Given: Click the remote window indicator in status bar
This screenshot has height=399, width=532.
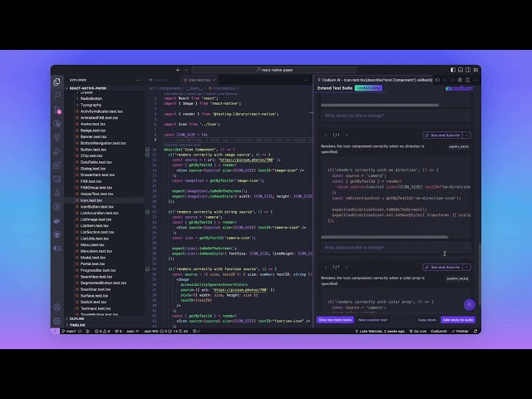Looking at the screenshot, I should point(56,331).
